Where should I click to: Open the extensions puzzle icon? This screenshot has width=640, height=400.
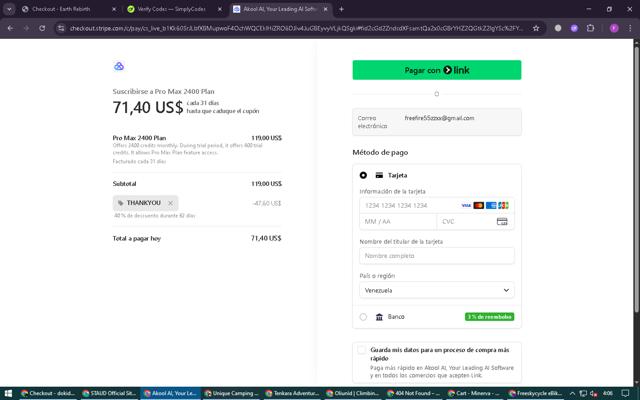pos(590,28)
